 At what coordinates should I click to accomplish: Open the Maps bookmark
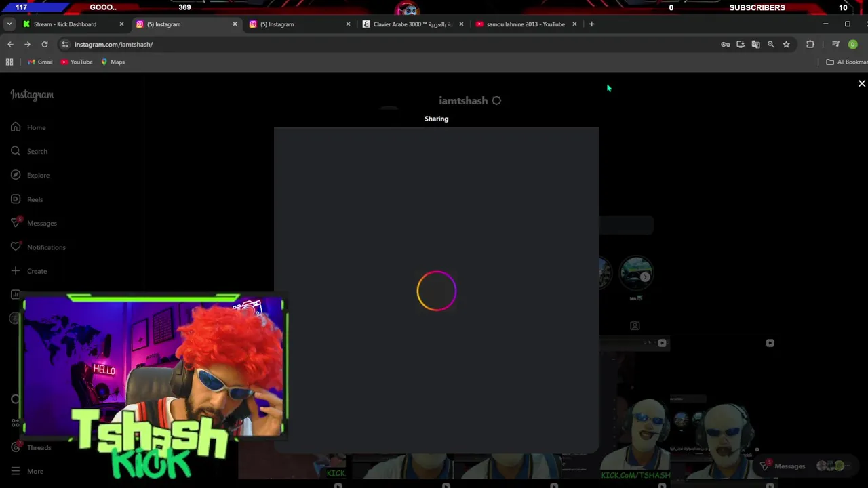click(113, 62)
